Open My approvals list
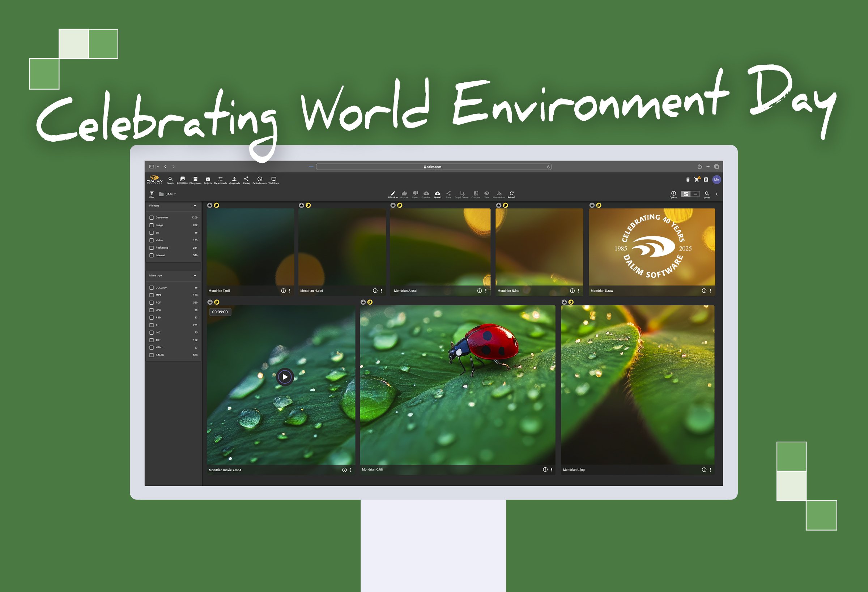 tap(220, 180)
